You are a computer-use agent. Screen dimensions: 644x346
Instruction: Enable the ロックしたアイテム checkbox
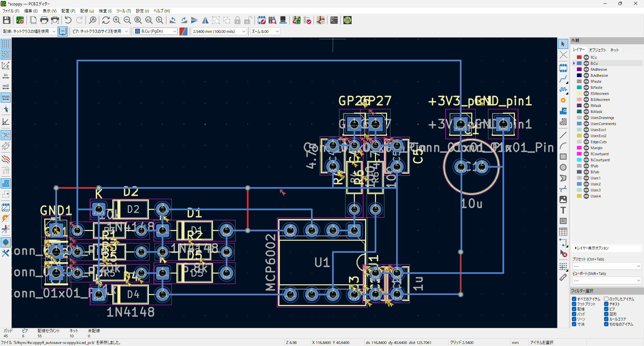[606, 299]
